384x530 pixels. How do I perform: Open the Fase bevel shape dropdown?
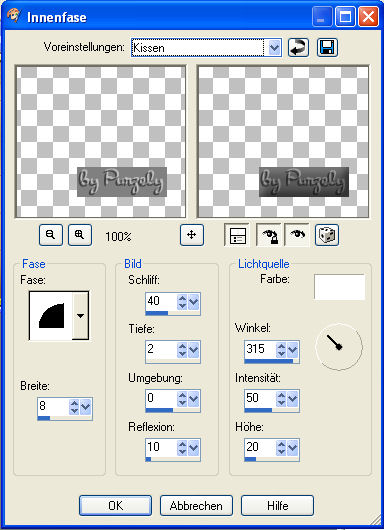[80, 316]
